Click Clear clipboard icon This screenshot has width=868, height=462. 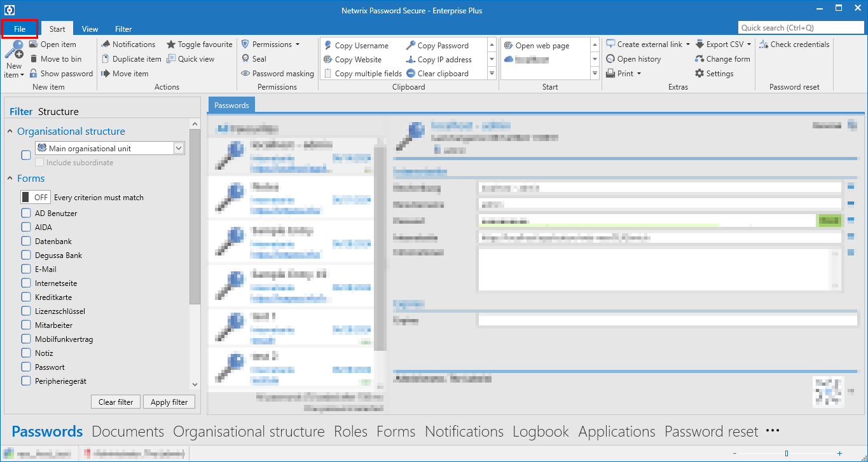click(x=411, y=74)
